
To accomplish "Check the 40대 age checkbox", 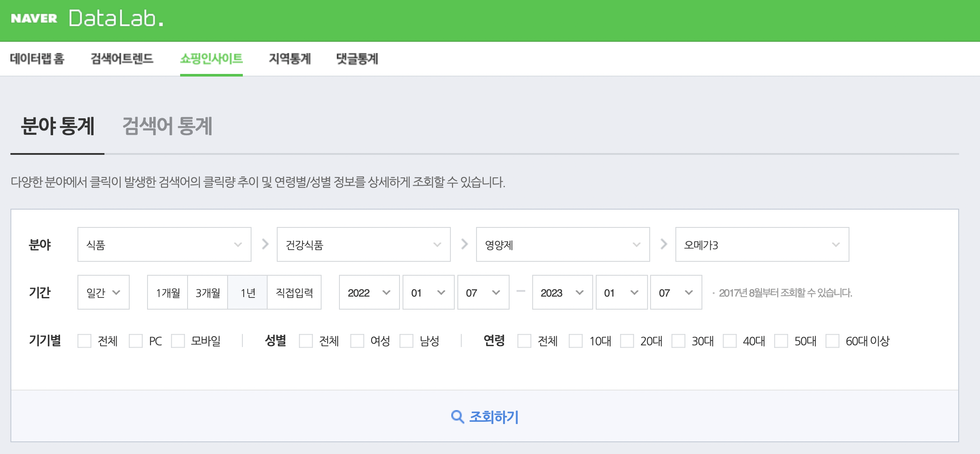I will [730, 341].
